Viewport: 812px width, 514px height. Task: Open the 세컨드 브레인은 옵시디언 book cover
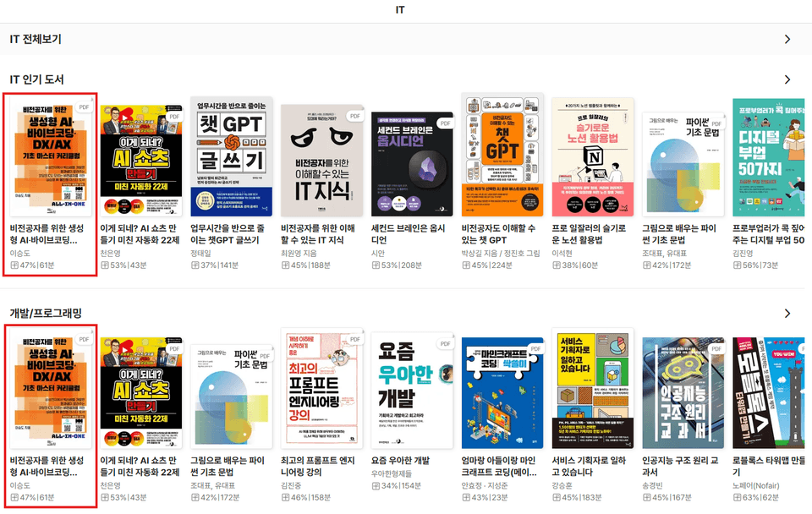tap(412, 164)
